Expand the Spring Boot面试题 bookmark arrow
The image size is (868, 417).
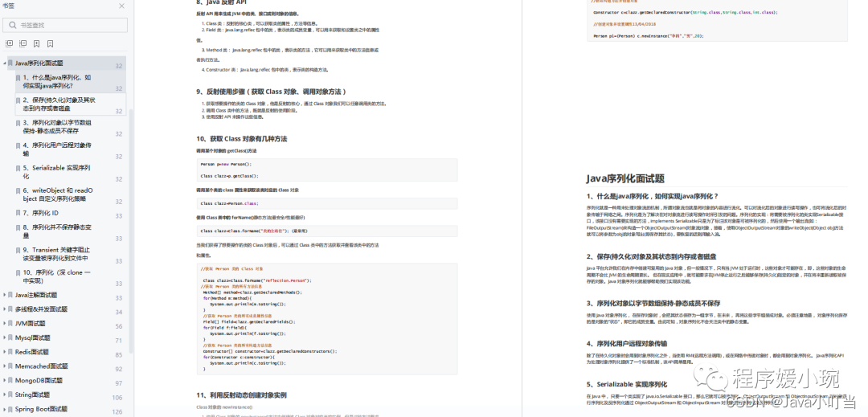pos(5,409)
